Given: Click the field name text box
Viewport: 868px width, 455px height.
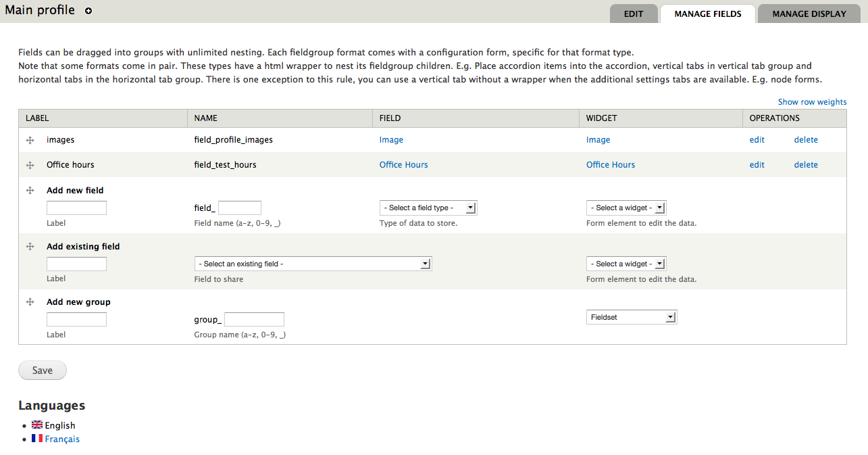Looking at the screenshot, I should (240, 208).
